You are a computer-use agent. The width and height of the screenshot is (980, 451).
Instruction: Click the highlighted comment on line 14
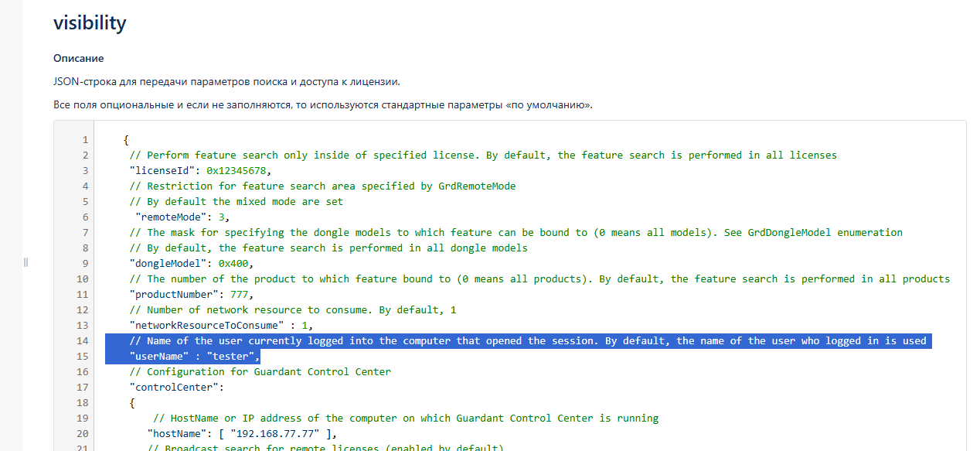tap(527, 340)
